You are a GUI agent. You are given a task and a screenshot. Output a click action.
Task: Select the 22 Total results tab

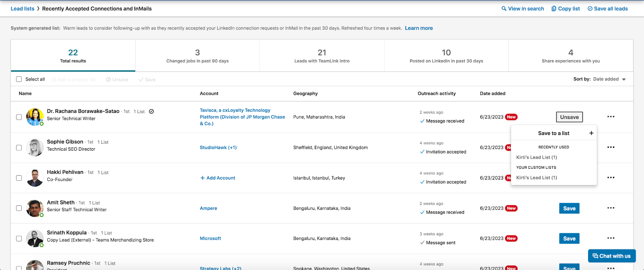tap(73, 56)
